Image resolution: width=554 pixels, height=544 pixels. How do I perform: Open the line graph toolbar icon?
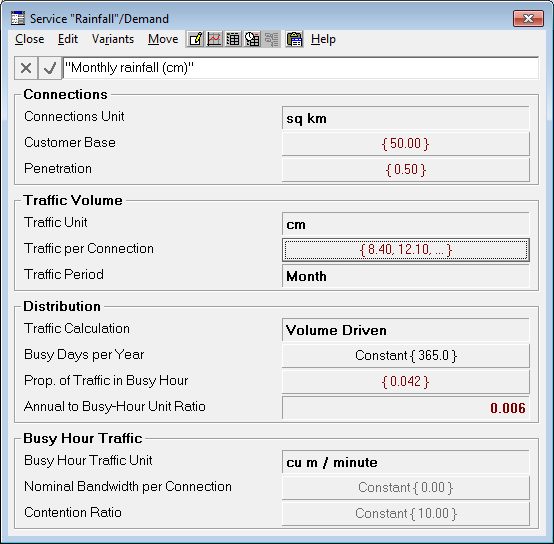pos(214,39)
